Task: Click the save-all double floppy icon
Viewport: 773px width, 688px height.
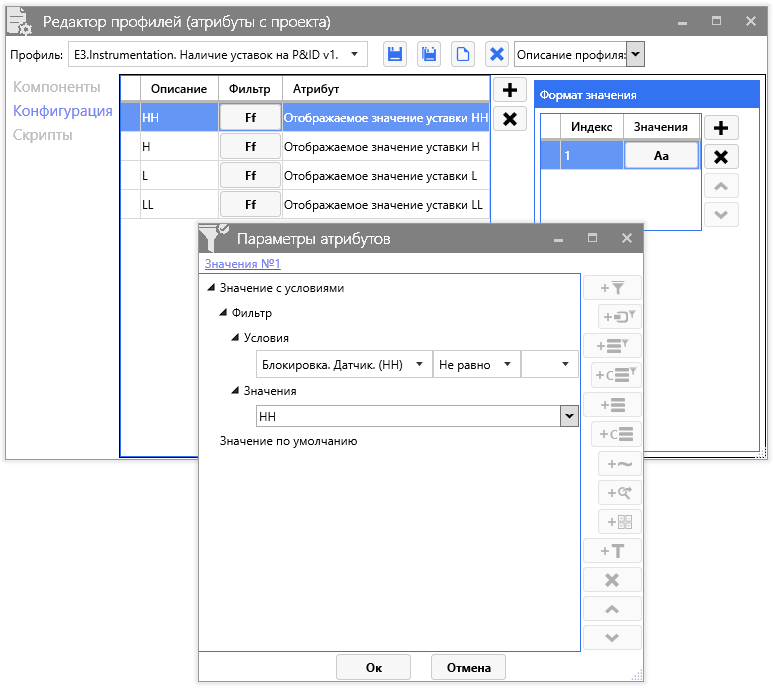Action: [x=429, y=54]
